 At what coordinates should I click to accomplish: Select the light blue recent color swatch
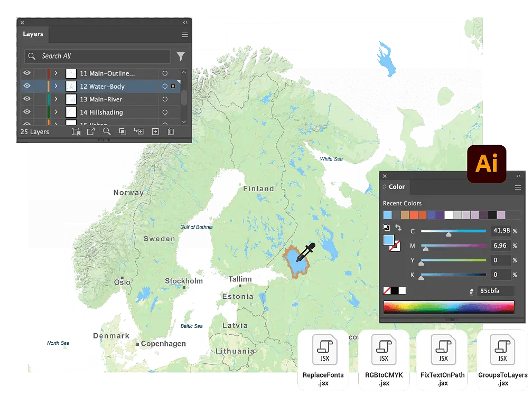coord(387,215)
